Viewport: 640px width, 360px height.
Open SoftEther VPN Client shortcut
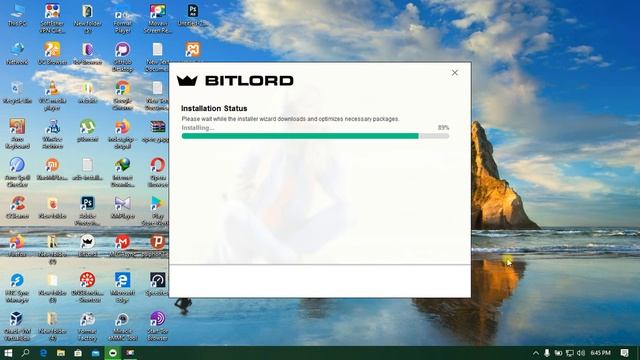[x=52, y=19]
